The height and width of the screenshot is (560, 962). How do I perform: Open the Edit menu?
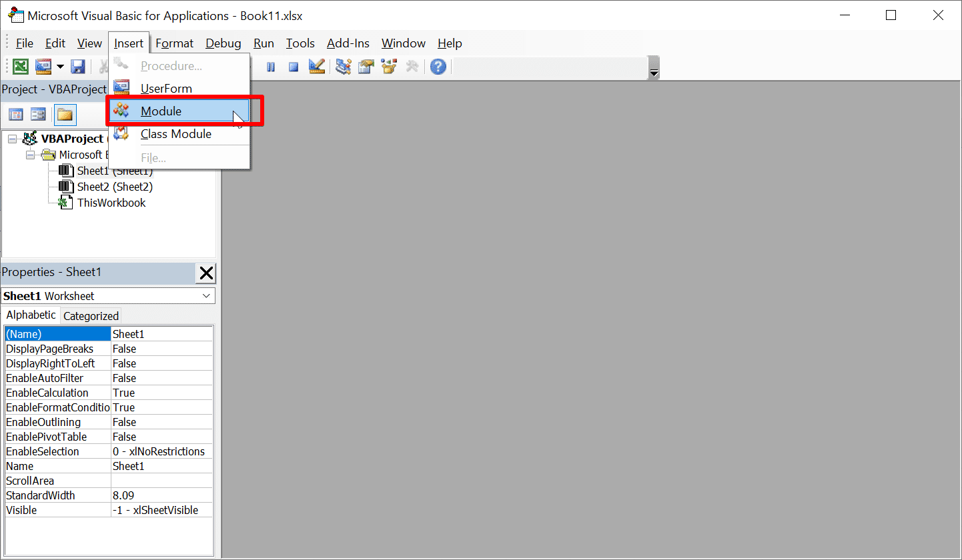coord(55,43)
